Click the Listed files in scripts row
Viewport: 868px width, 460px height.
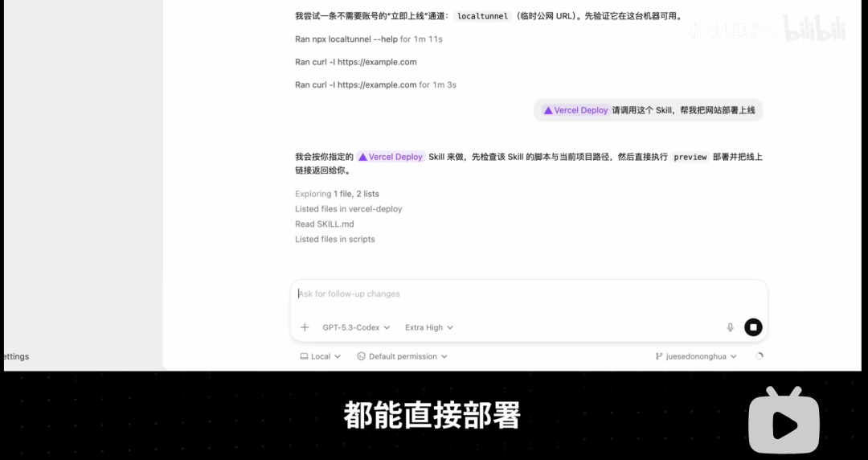334,239
